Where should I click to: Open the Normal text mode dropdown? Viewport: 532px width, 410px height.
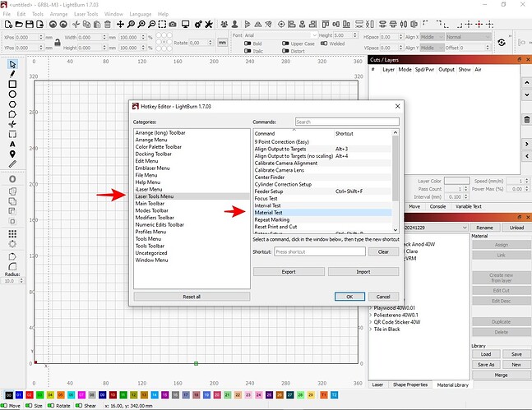coord(468,37)
